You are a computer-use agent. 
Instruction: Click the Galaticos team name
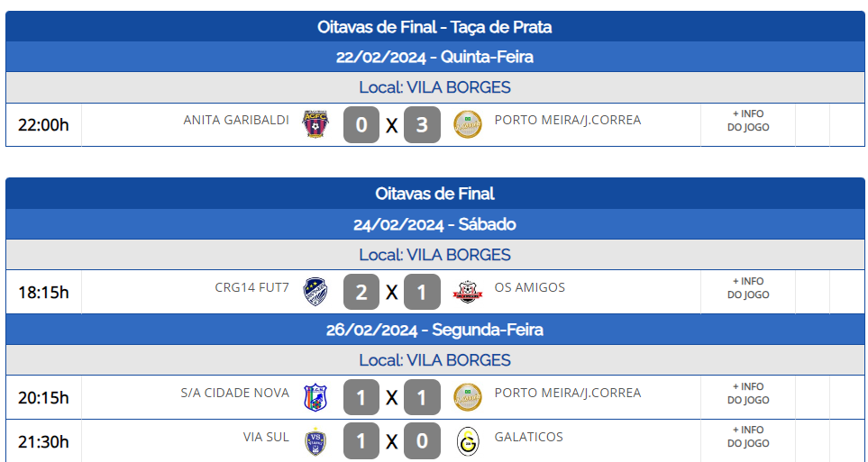tap(529, 437)
